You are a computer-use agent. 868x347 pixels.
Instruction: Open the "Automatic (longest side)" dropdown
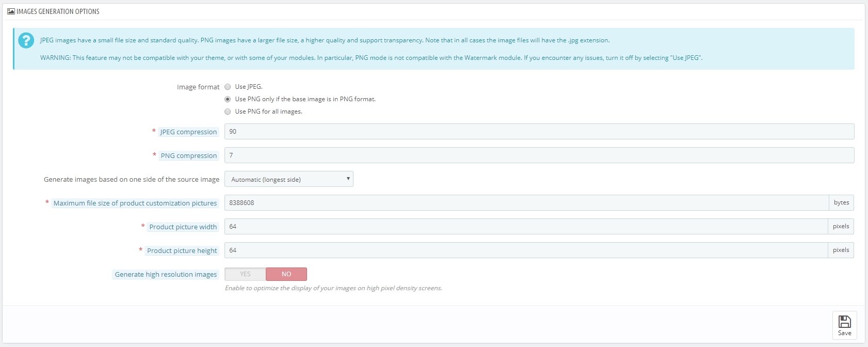(288, 179)
